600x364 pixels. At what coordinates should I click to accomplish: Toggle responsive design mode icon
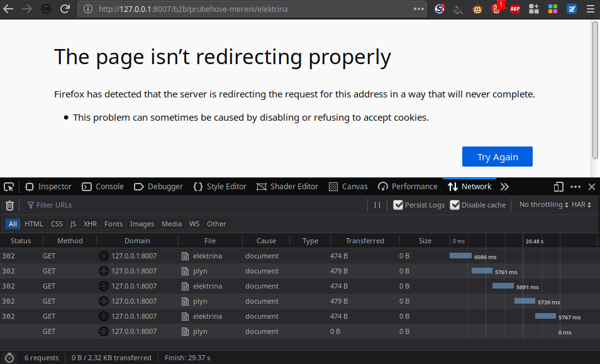pos(558,187)
